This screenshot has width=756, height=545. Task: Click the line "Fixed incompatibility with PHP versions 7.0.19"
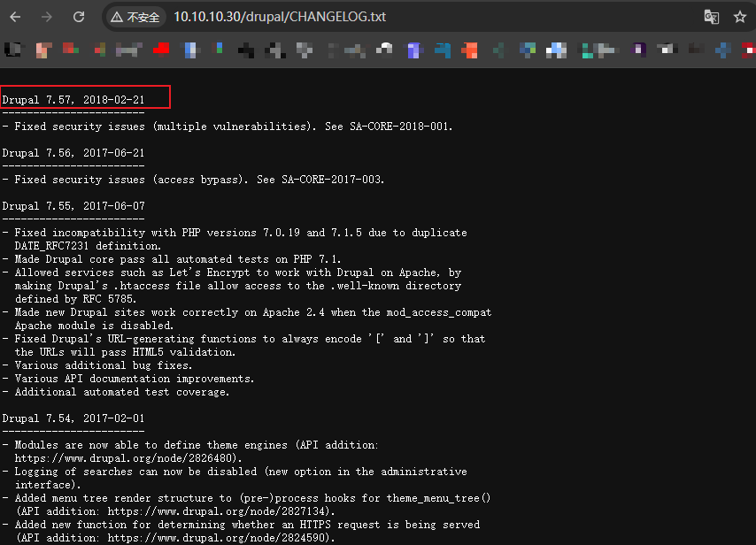pos(235,233)
